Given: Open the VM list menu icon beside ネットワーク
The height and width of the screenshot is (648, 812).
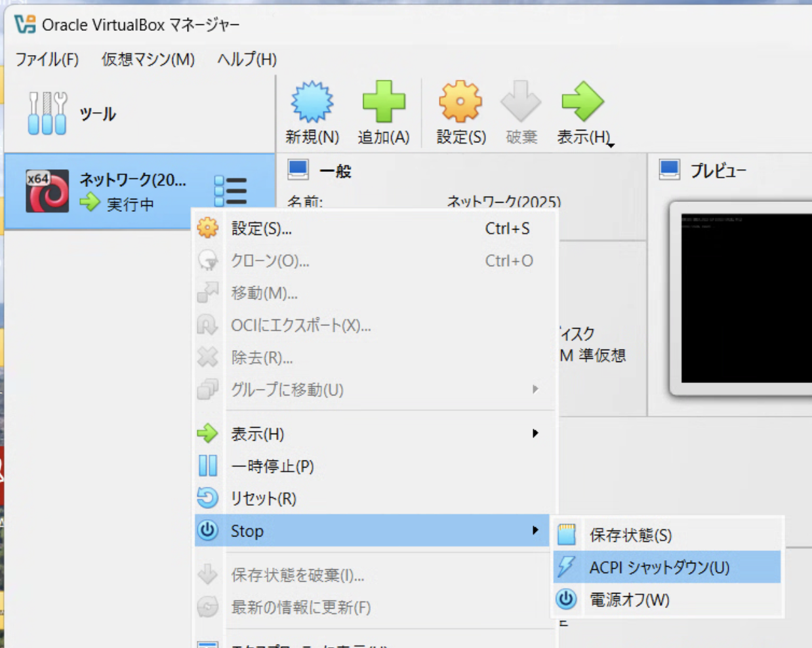Looking at the screenshot, I should point(231,191).
